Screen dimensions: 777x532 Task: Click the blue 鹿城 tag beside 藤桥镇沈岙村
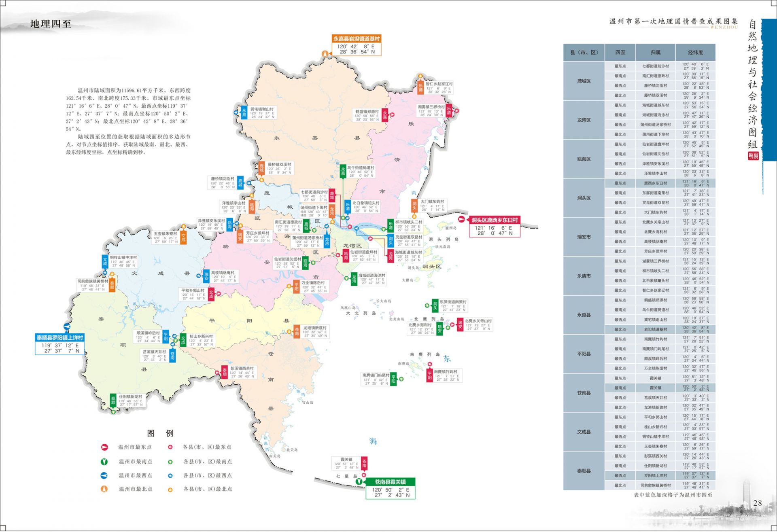tap(240, 182)
